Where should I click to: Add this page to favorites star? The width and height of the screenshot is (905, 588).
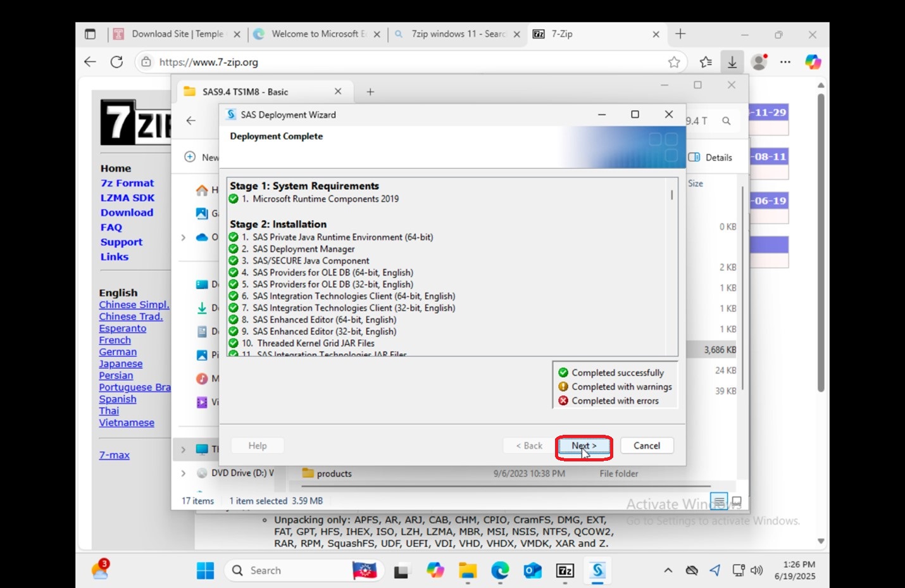674,62
